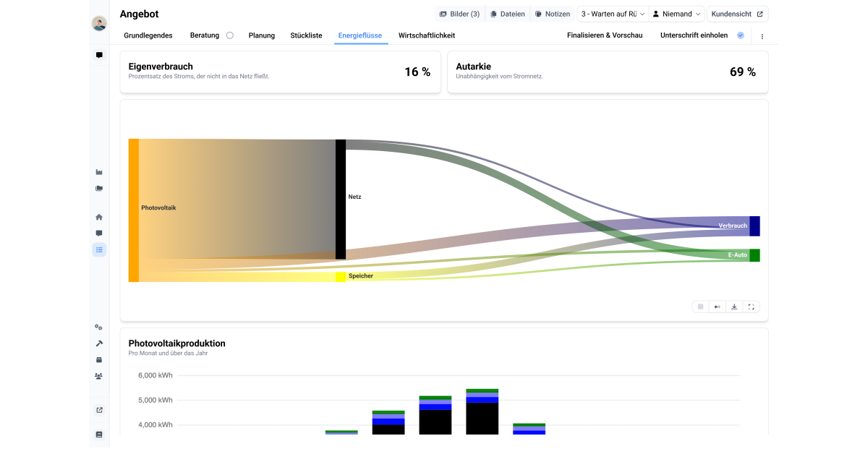Open the folders icon in sidebar
Screen dimensions: 868x454
[99, 189]
